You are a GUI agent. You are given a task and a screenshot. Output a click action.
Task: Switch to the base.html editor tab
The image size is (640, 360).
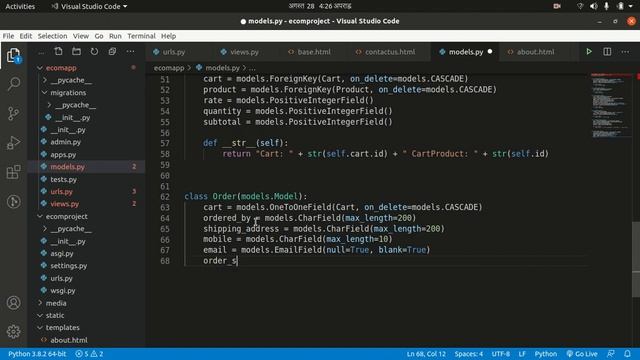tap(314, 52)
